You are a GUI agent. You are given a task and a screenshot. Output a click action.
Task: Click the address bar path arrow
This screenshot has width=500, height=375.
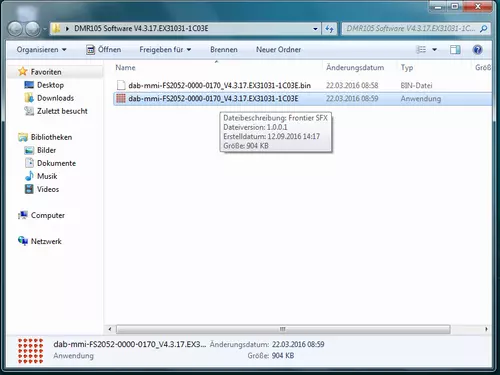[67, 29]
